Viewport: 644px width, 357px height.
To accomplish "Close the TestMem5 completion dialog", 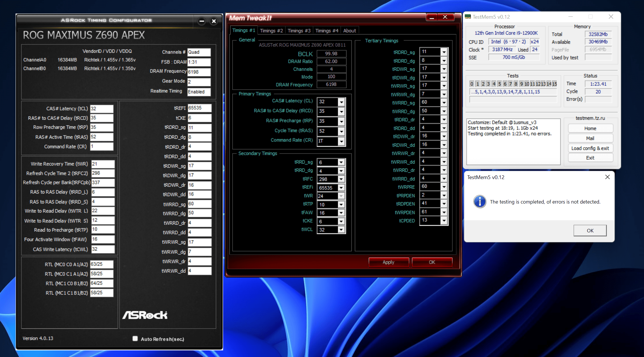I will pyautogui.click(x=607, y=177).
